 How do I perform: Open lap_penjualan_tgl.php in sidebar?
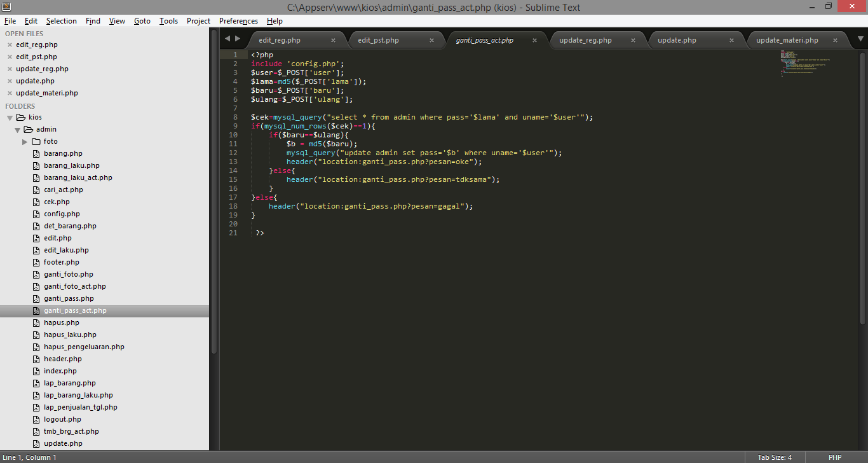pos(81,408)
